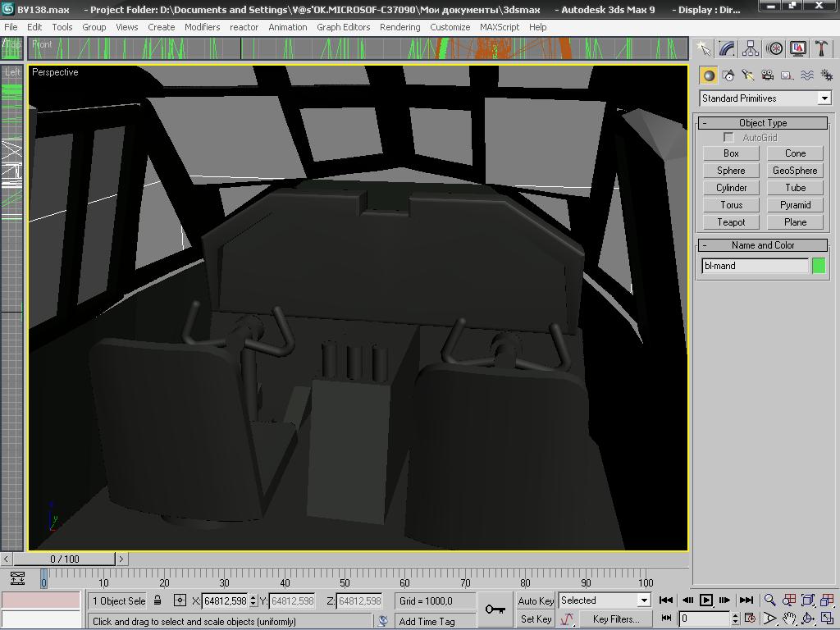Click the green object color swatch
The height and width of the screenshot is (630, 840).
pyautogui.click(x=819, y=266)
